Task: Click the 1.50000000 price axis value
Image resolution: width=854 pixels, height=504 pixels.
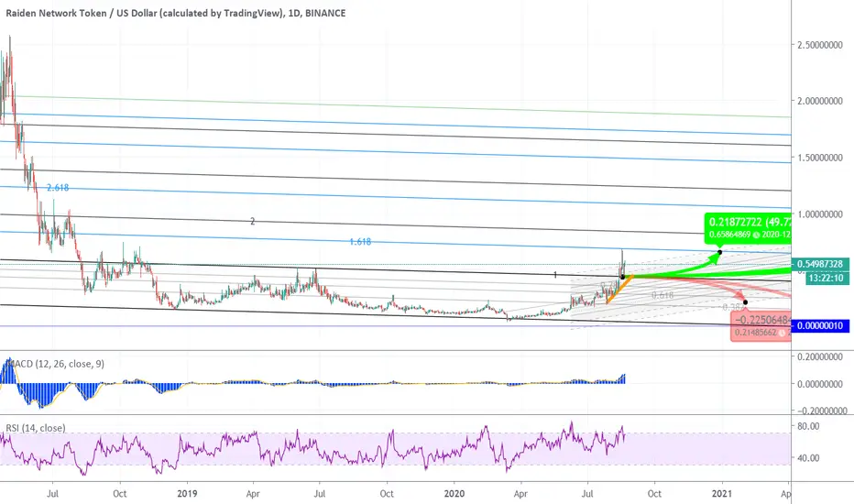Action: 820,158
